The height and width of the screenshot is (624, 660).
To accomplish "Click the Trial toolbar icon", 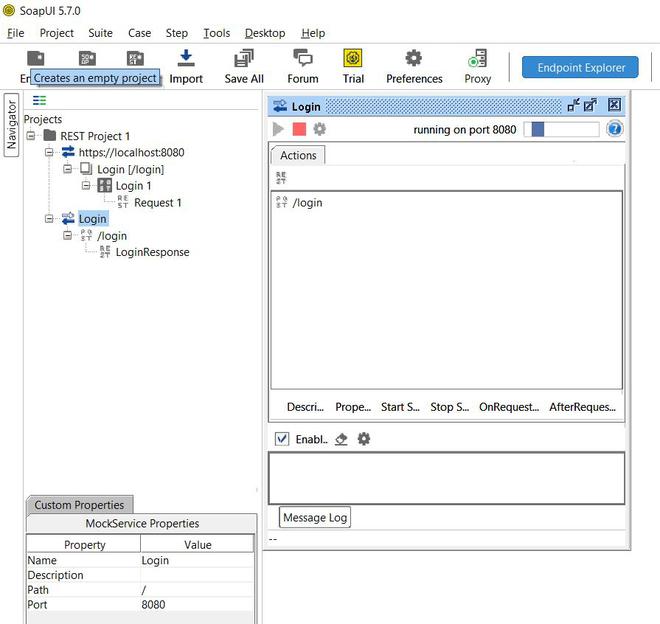I will click(353, 58).
